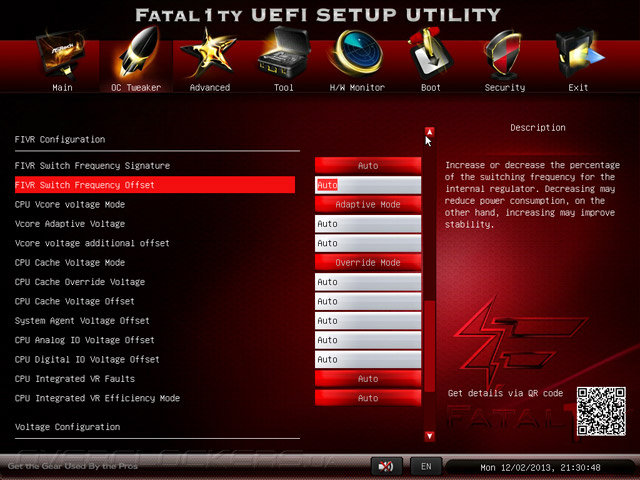Click the Description panel heading
640x480 pixels.
538,128
